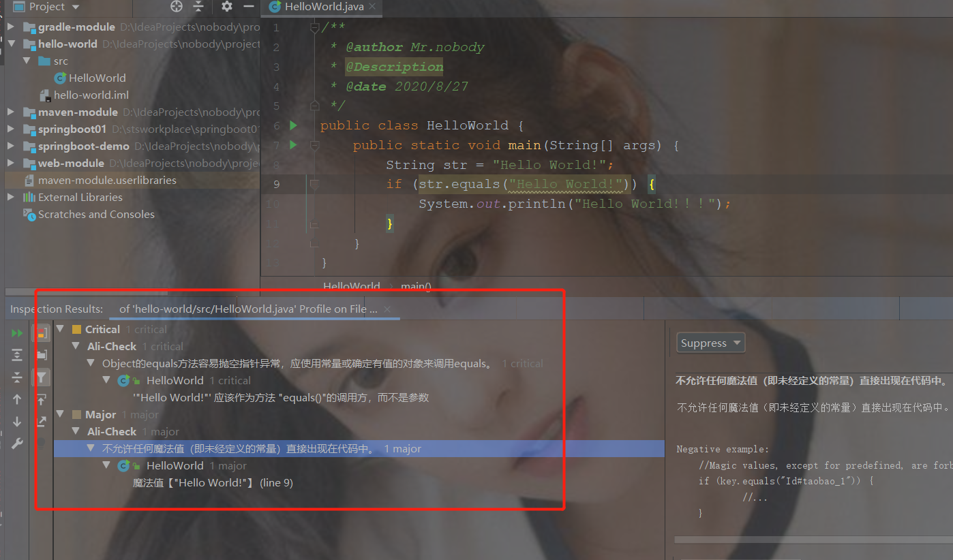Click External Libraries bar-chart icon
Image resolution: width=953 pixels, height=560 pixels.
point(29,198)
